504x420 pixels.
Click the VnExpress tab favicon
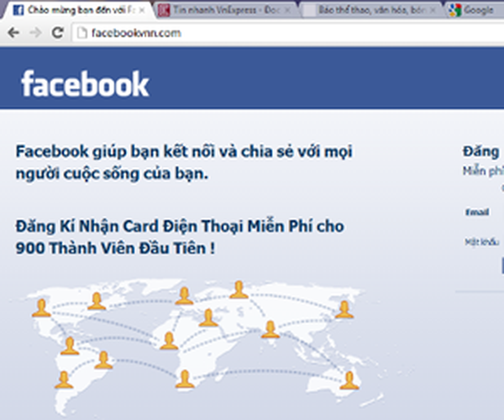click(165, 10)
